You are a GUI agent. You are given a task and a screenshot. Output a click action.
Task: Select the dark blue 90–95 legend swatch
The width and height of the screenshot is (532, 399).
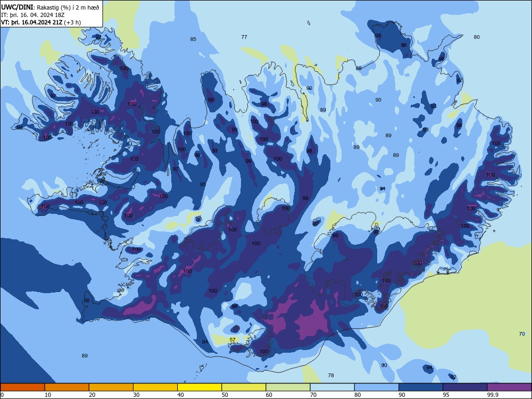pyautogui.click(x=421, y=387)
